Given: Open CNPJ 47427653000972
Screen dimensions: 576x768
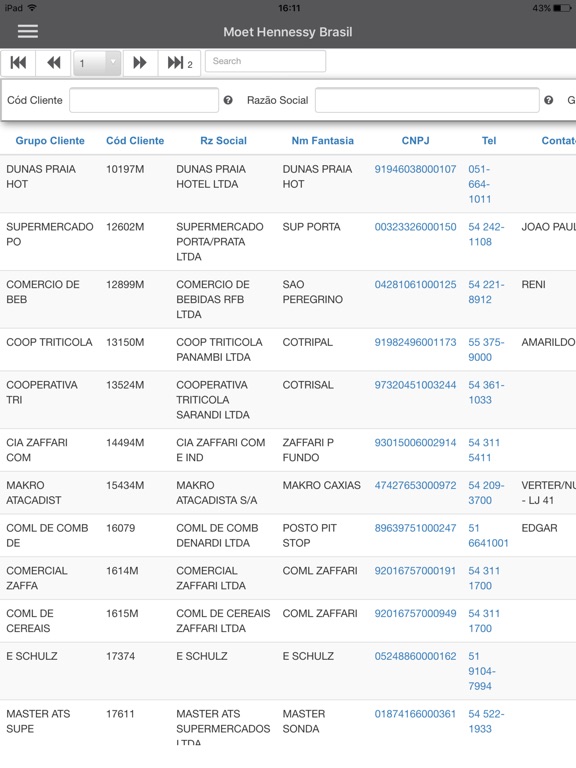Looking at the screenshot, I should (415, 485).
